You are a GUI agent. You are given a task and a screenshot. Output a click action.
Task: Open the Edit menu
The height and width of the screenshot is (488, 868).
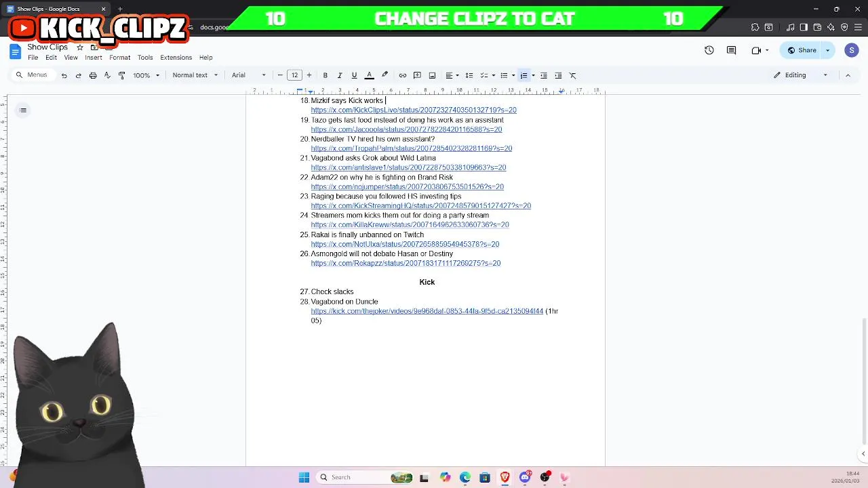[x=51, y=58]
